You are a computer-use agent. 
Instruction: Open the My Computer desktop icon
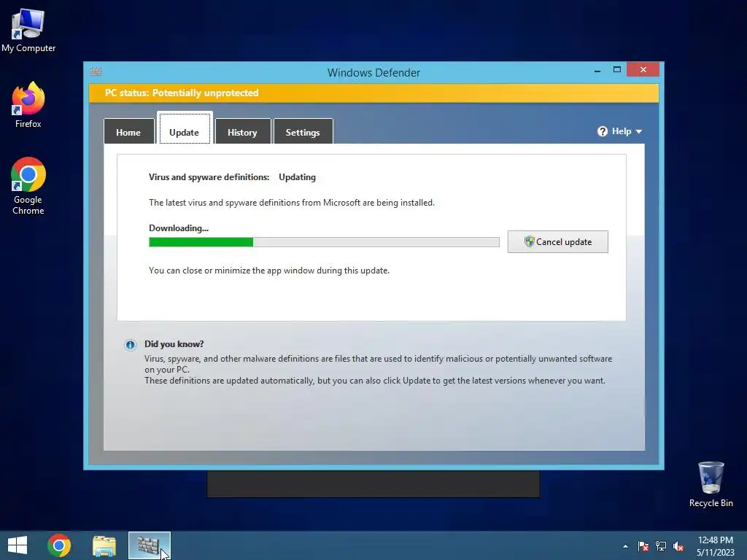click(x=28, y=31)
